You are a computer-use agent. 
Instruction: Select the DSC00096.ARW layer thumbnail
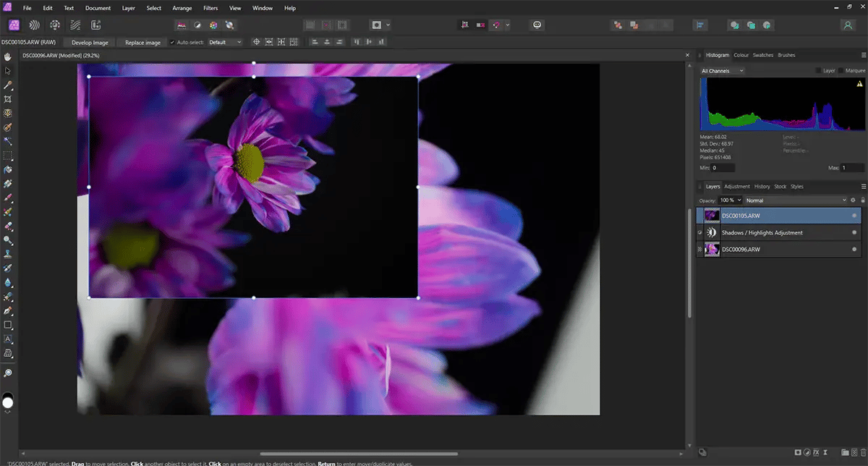712,250
